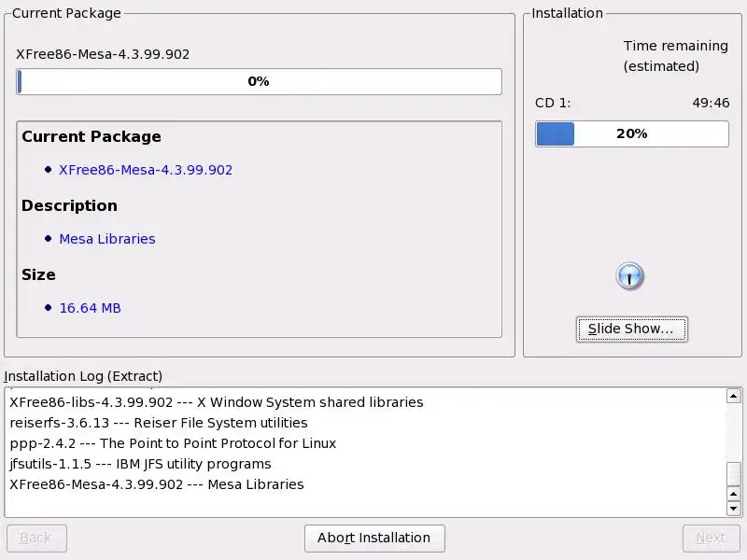The height and width of the screenshot is (560, 747).
Task: Click the CD 1 20% progress bar
Action: pos(632,133)
